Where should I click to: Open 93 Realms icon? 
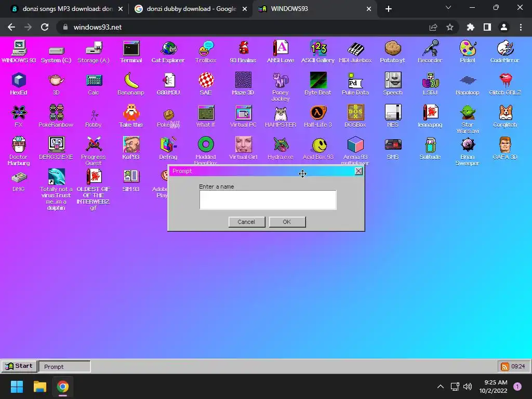click(x=243, y=52)
